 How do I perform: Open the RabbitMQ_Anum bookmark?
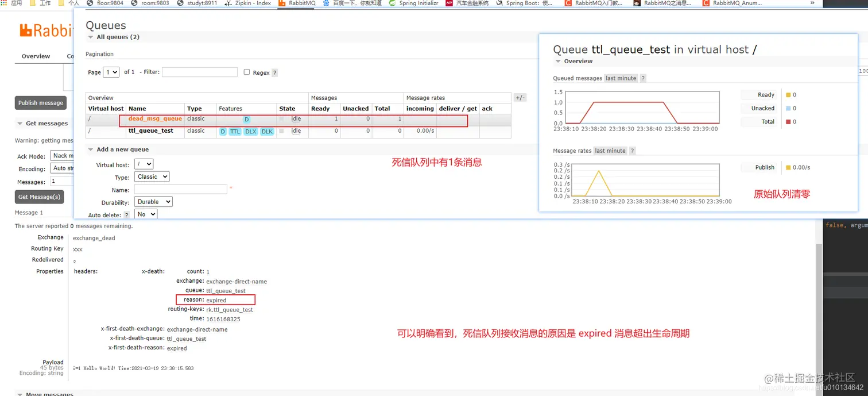point(733,3)
